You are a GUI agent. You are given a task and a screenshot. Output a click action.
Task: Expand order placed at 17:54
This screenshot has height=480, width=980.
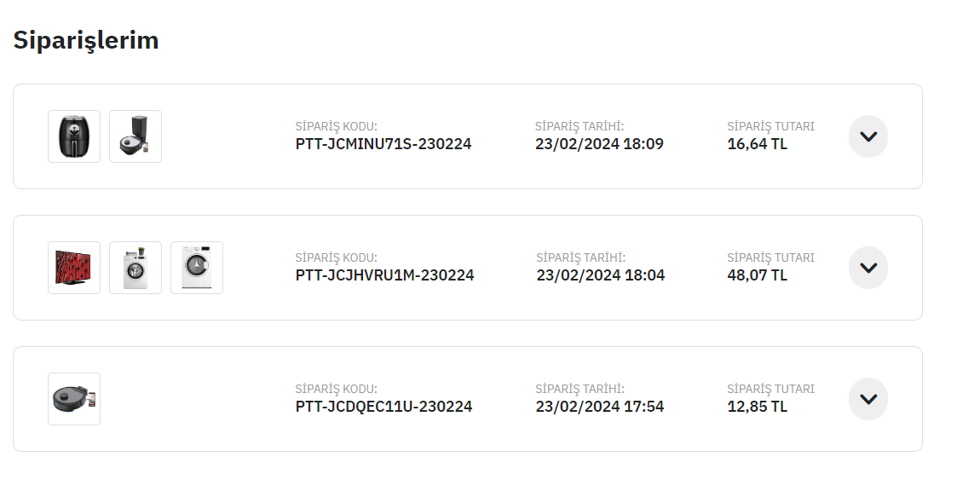[x=868, y=399]
